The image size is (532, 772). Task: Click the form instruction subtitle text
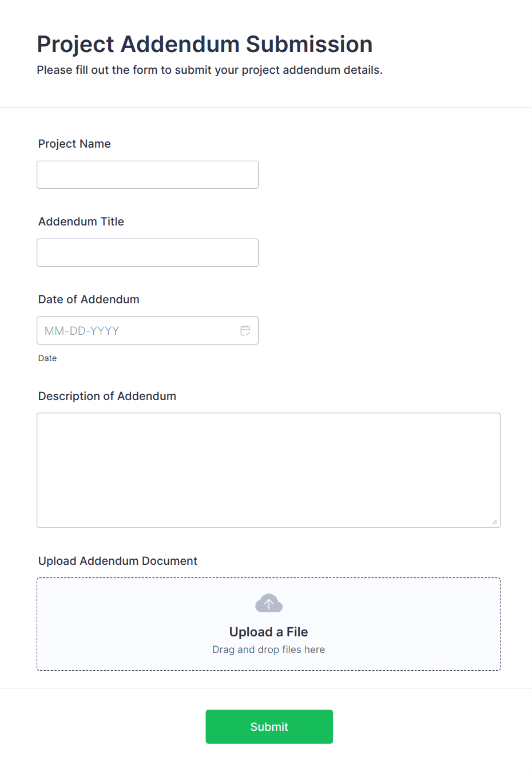click(x=210, y=70)
